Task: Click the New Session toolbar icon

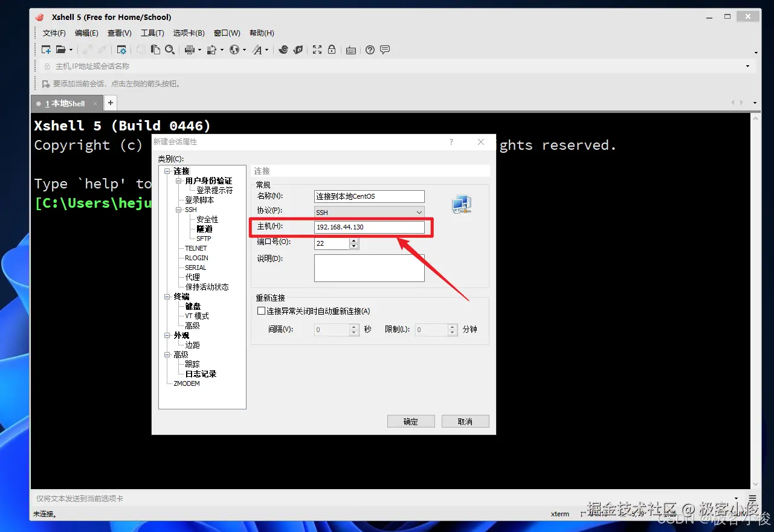Action: [x=47, y=50]
